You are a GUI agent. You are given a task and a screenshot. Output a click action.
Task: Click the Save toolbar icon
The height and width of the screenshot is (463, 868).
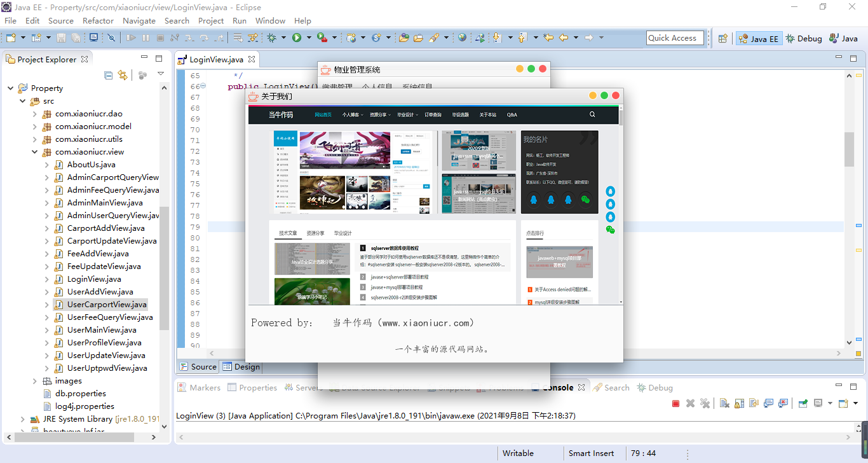pos(61,38)
